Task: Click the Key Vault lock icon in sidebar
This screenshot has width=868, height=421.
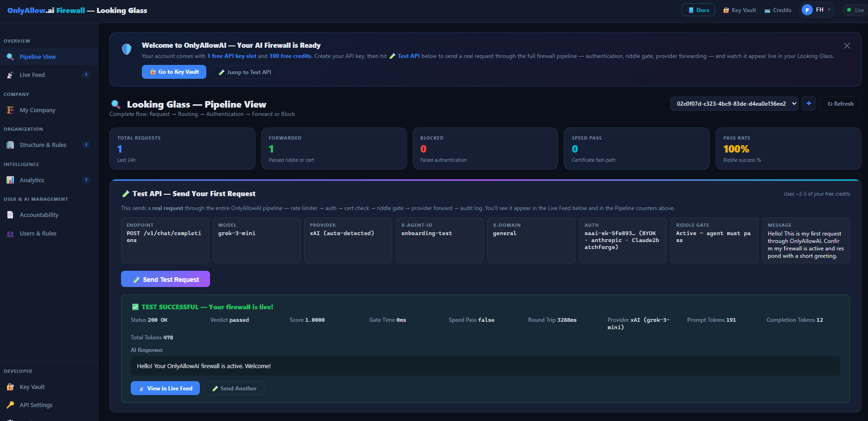Action: pyautogui.click(x=10, y=387)
